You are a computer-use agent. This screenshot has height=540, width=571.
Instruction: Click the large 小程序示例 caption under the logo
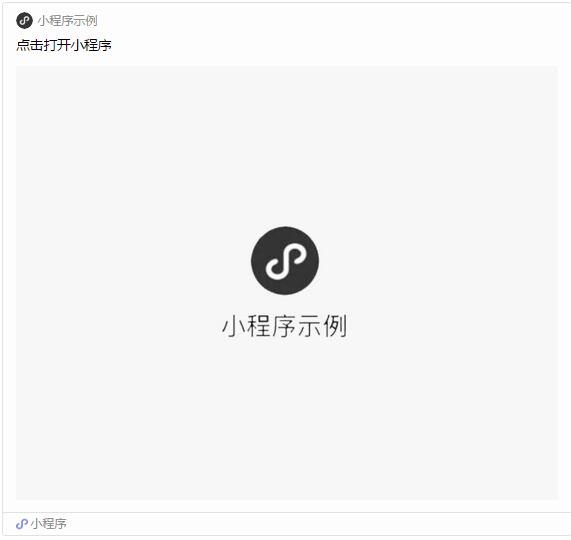point(285,326)
